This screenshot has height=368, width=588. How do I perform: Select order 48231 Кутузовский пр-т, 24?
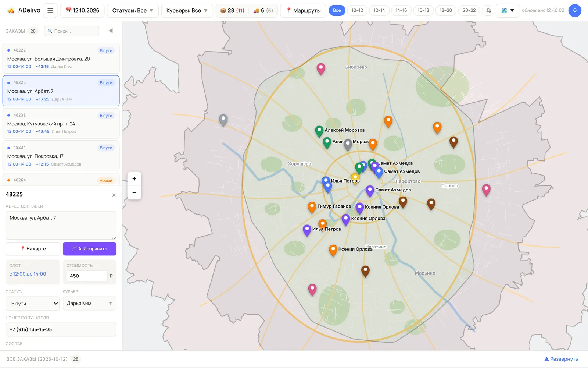[61, 123]
